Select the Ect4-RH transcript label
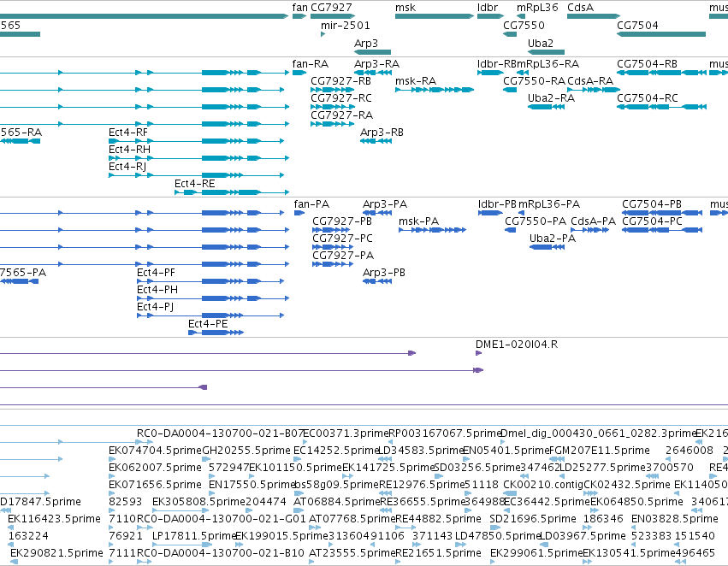Viewport: 728px width, 566px height. pos(129,150)
